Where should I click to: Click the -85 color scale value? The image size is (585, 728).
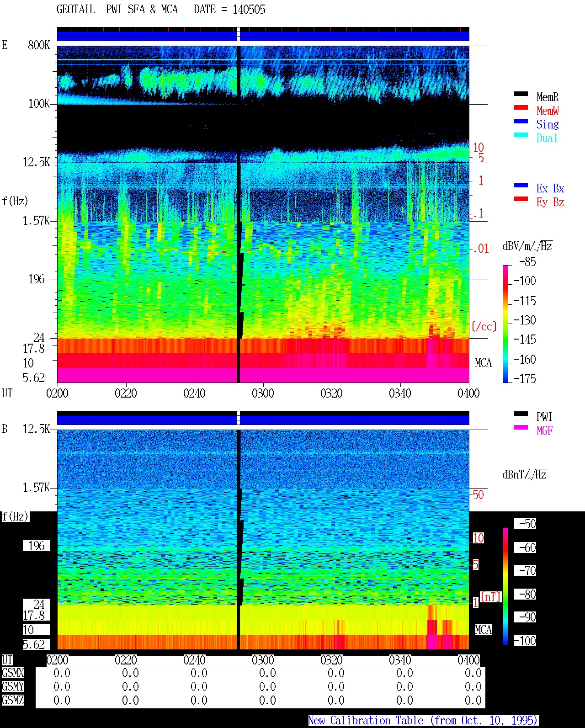tap(527, 262)
